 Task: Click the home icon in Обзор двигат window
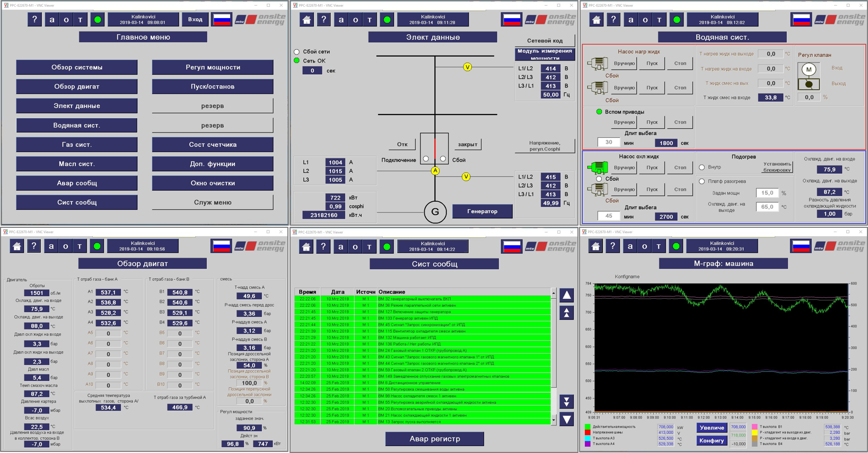coord(17,246)
